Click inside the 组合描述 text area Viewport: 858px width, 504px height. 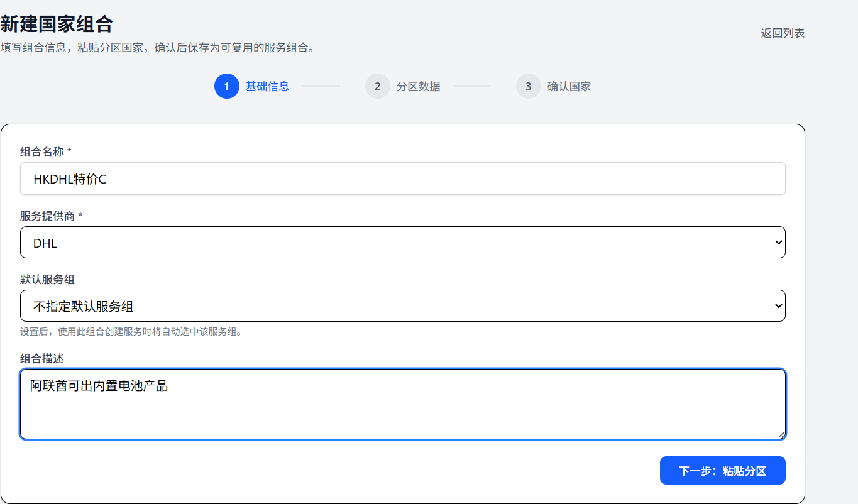(x=402, y=408)
